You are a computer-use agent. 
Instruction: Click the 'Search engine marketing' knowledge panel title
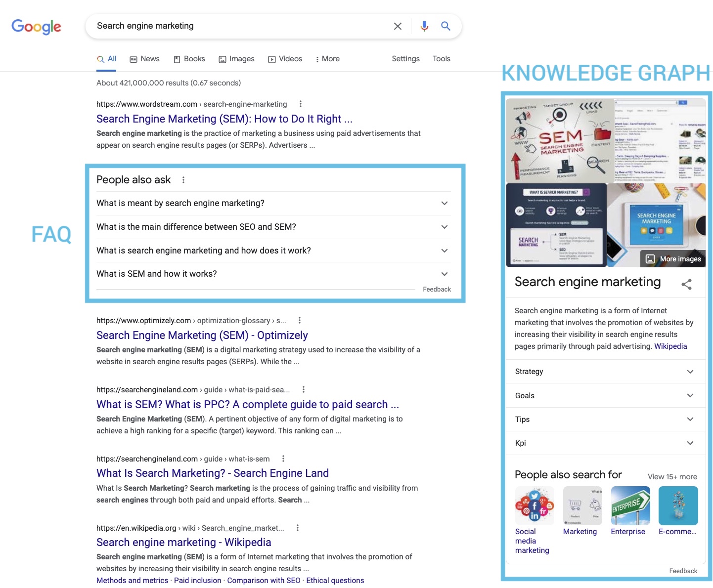587,282
